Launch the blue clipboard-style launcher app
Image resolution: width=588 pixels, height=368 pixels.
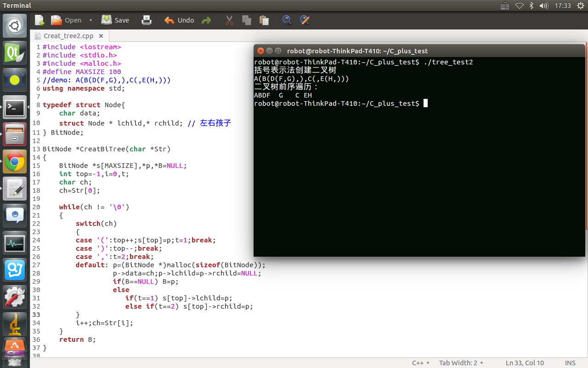click(x=15, y=270)
